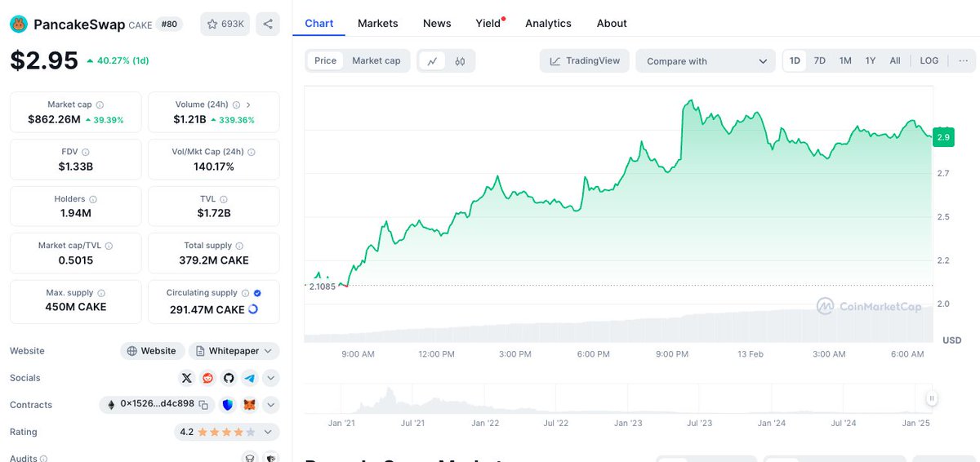The width and height of the screenshot is (980, 462).
Task: Switch to the Yield tab
Action: coord(488,23)
